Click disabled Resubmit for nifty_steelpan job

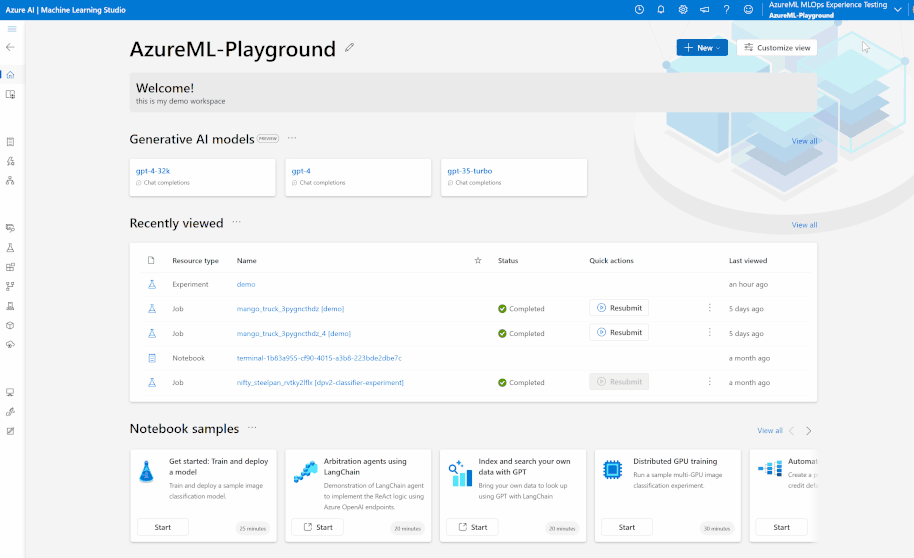click(619, 382)
